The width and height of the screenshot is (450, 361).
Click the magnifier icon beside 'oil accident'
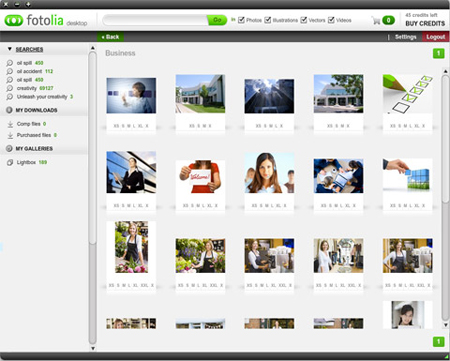tap(10, 71)
